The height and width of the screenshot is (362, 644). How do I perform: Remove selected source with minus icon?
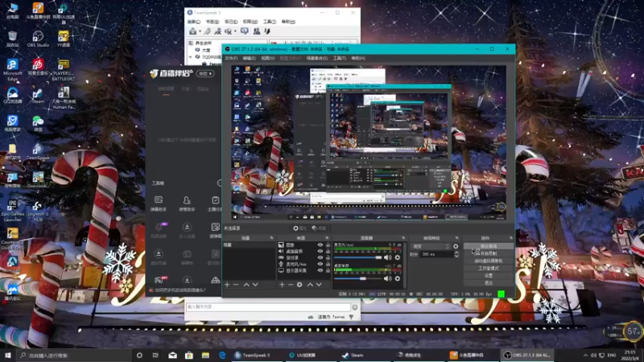tap(291, 285)
